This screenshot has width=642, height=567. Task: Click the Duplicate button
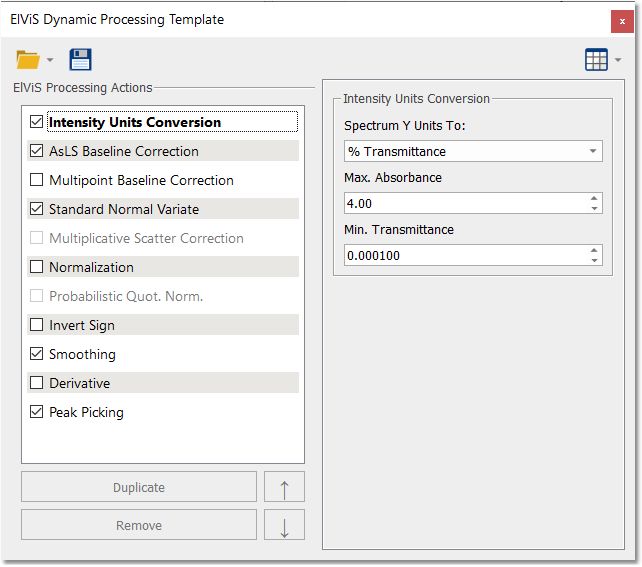coord(139,488)
